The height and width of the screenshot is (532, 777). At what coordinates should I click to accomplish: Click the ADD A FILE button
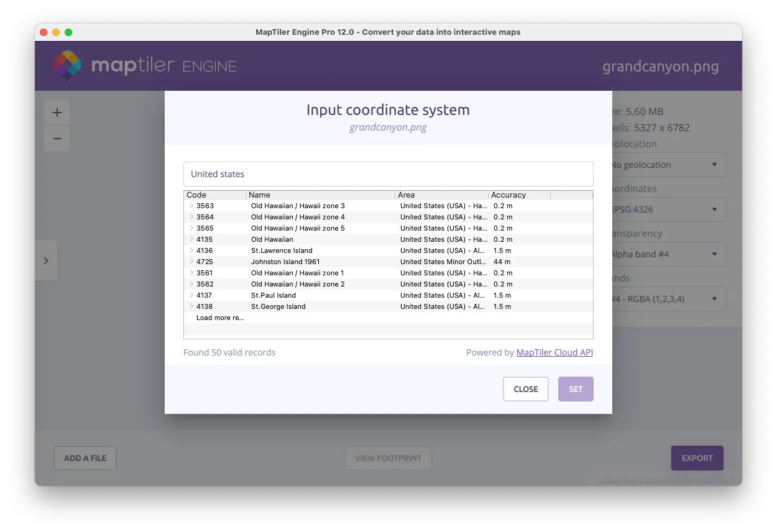[85, 458]
